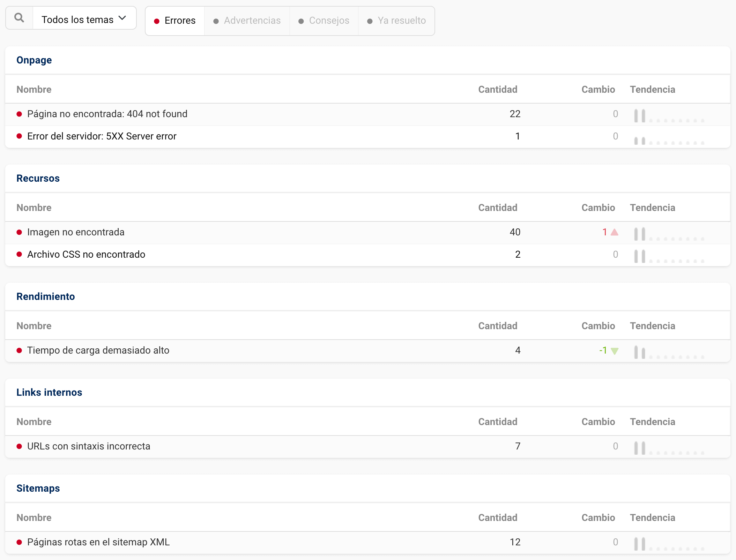Image resolution: width=736 pixels, height=560 pixels.
Task: Click red dot beside Archivo CSS no encontrado
Action: click(x=20, y=255)
